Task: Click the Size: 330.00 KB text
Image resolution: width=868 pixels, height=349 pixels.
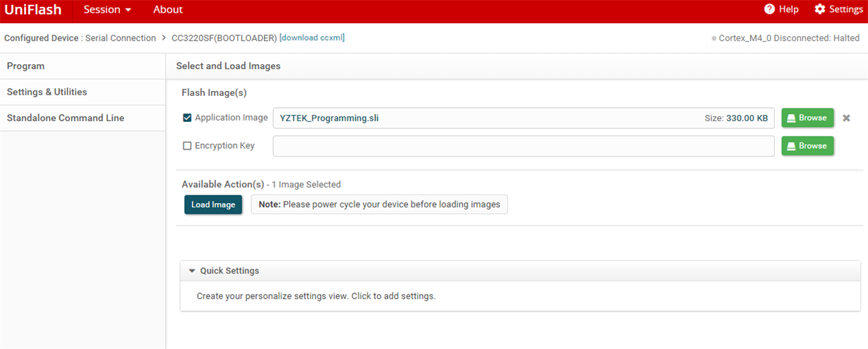Action: pyautogui.click(x=736, y=118)
